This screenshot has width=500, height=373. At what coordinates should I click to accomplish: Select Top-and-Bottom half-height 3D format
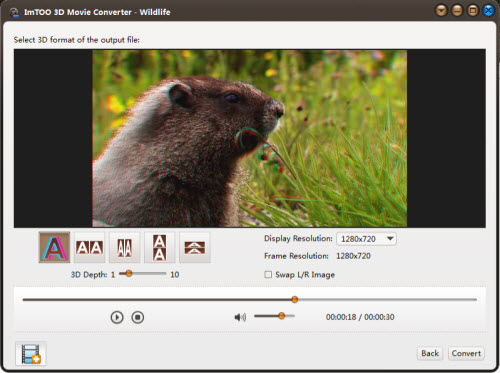tap(195, 247)
